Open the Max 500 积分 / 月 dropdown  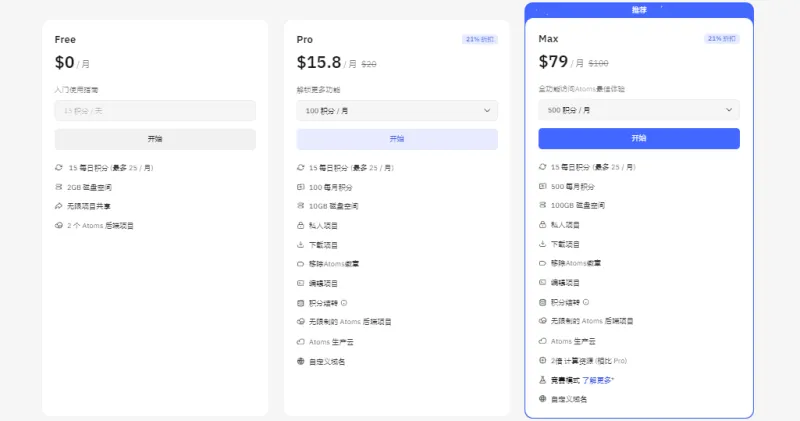click(639, 110)
